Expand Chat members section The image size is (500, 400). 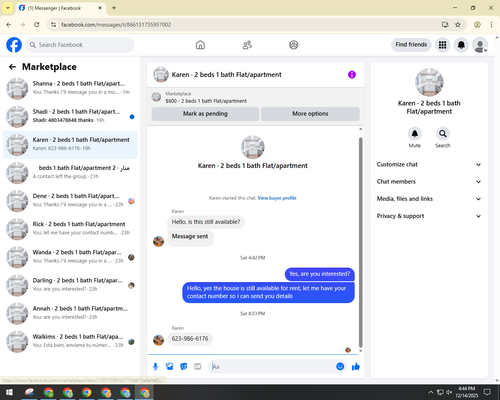pos(429,182)
